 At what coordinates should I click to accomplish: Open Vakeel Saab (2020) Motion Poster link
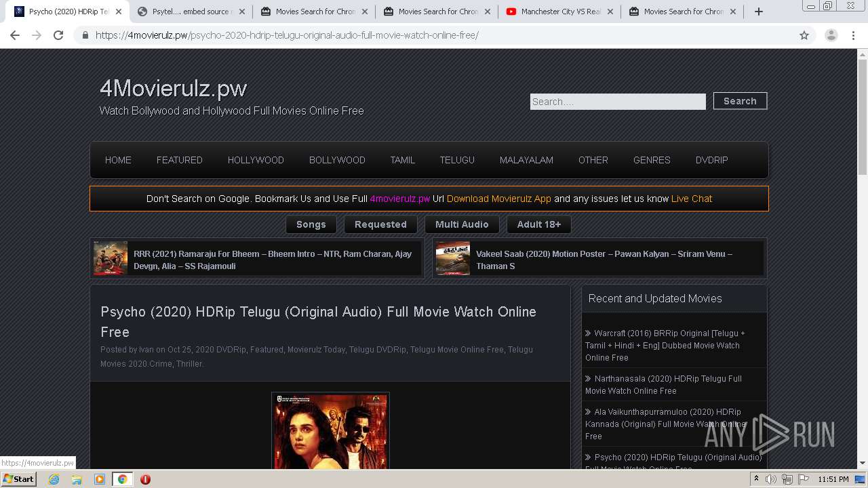click(x=604, y=260)
